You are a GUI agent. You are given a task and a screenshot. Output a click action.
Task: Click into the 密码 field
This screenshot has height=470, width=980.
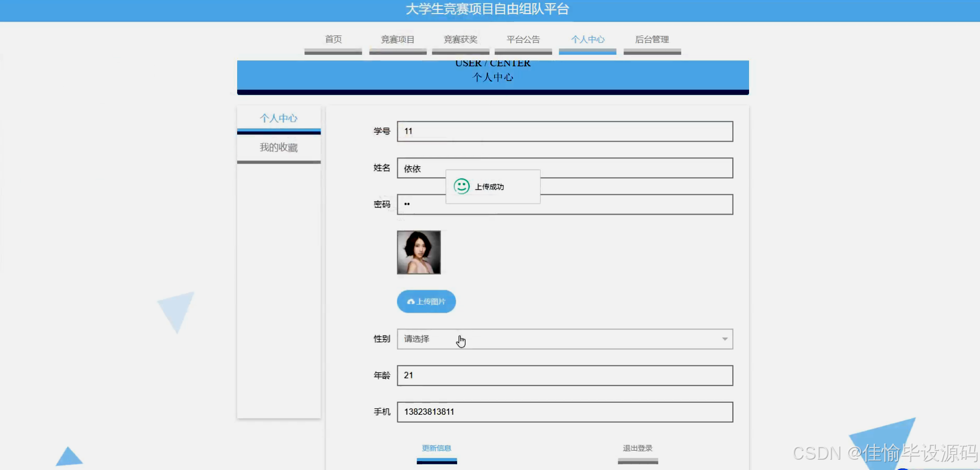(565, 204)
